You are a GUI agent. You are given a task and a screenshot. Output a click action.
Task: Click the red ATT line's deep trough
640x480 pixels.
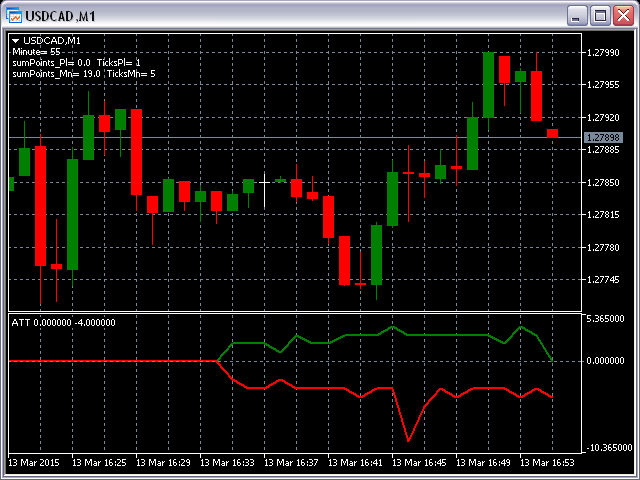point(408,438)
